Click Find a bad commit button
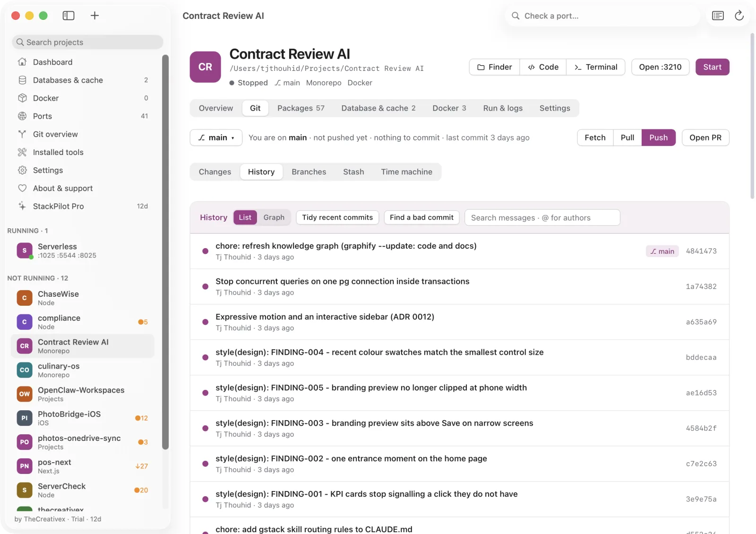This screenshot has width=756, height=534. (x=421, y=217)
